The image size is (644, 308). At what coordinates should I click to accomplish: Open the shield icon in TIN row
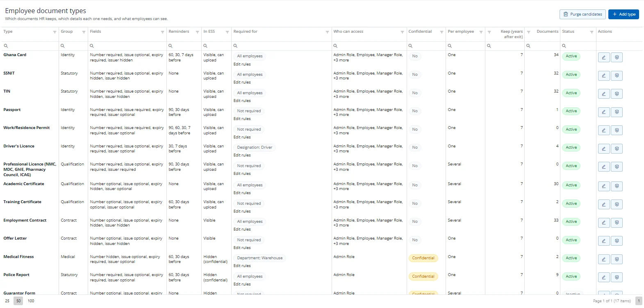point(617,94)
